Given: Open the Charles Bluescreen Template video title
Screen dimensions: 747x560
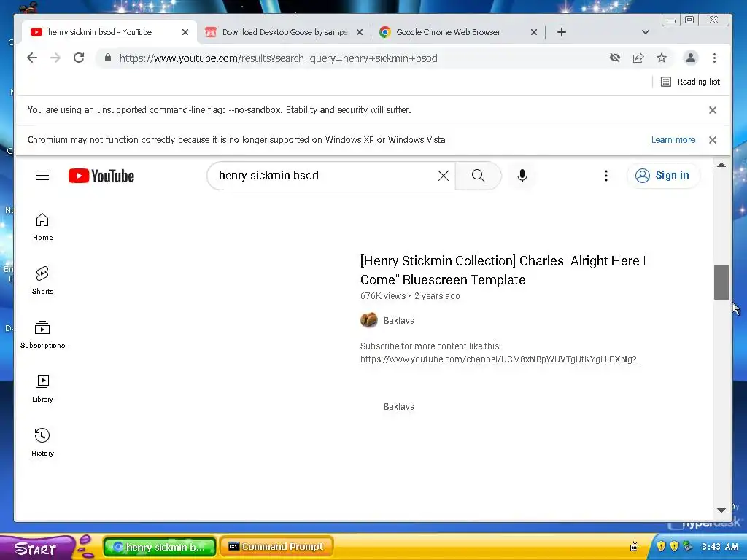Looking at the screenshot, I should pyautogui.click(x=503, y=270).
